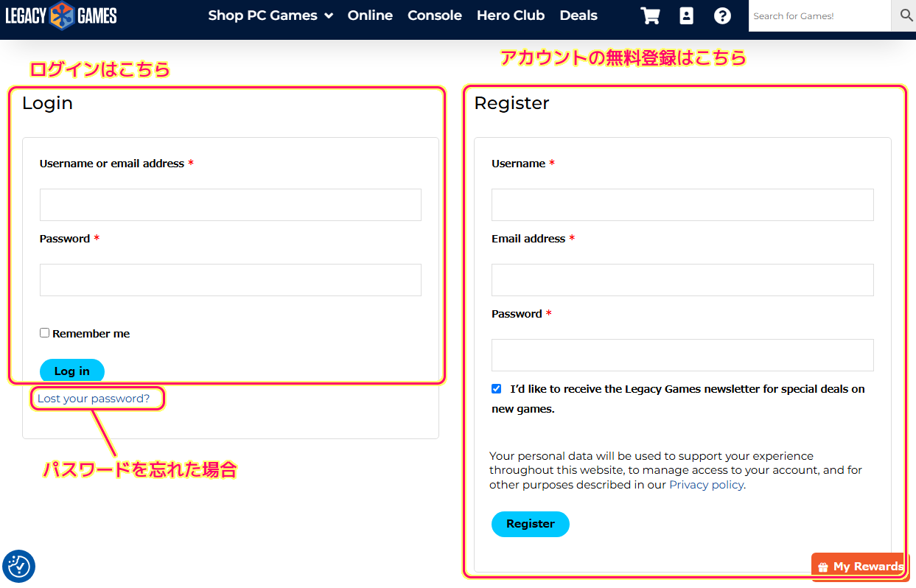Screen dimensions: 916x588
Task: Click the 'Your personal data' notice text
Action: pyautogui.click(x=676, y=470)
